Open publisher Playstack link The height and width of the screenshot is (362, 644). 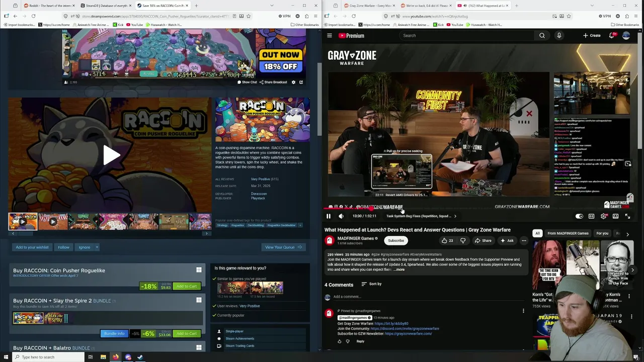[x=258, y=198]
